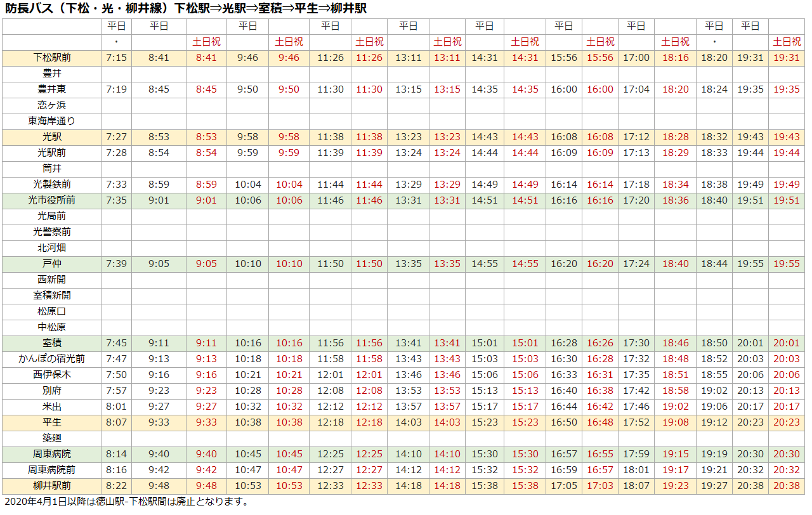Click the 7:15 departure at 下松駅前
The height and width of the screenshot is (515, 812).
(117, 58)
